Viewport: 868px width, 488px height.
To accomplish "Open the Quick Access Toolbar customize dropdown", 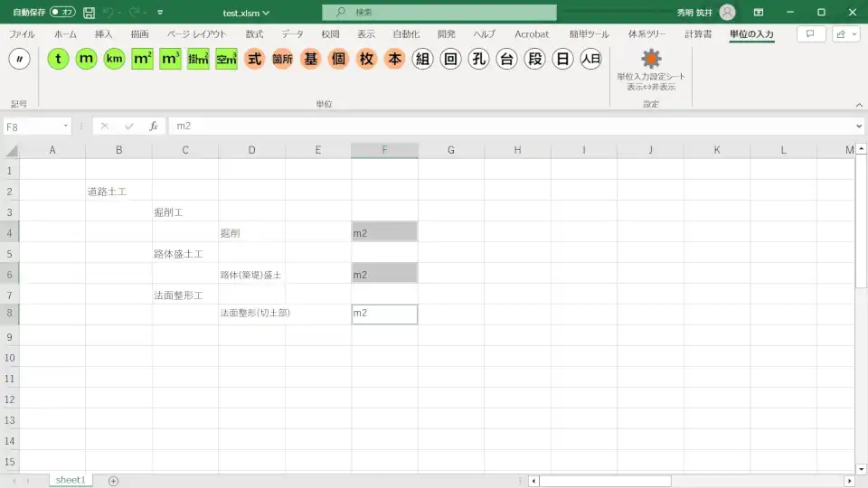I will click(160, 13).
